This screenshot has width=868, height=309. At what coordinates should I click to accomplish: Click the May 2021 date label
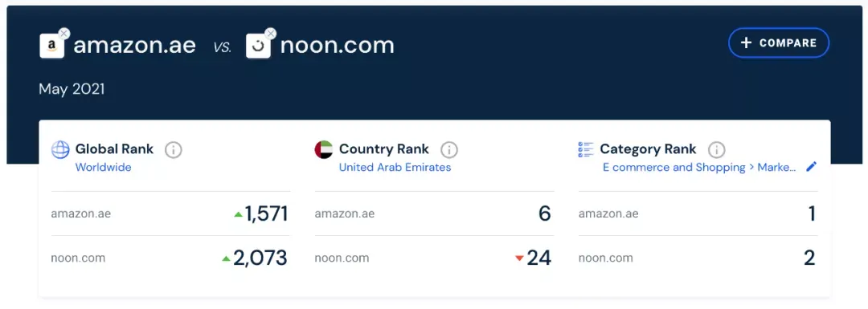pos(72,90)
